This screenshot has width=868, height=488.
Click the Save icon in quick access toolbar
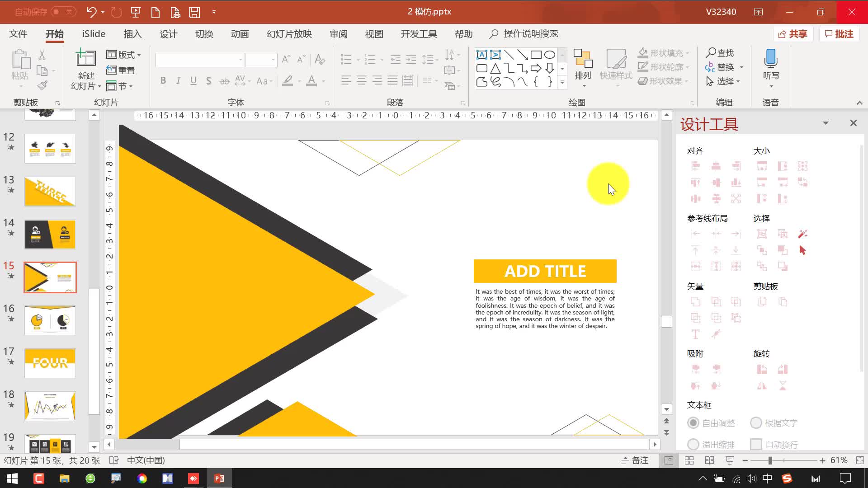click(x=194, y=12)
